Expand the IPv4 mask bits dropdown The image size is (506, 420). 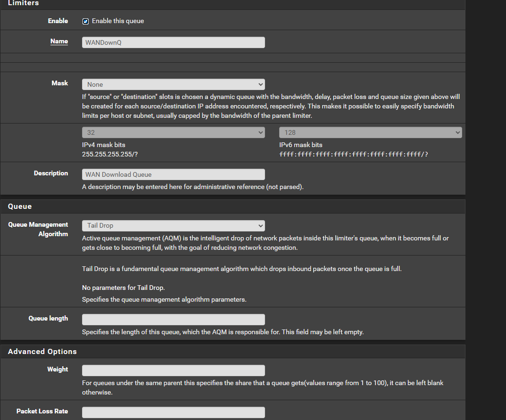tap(173, 133)
